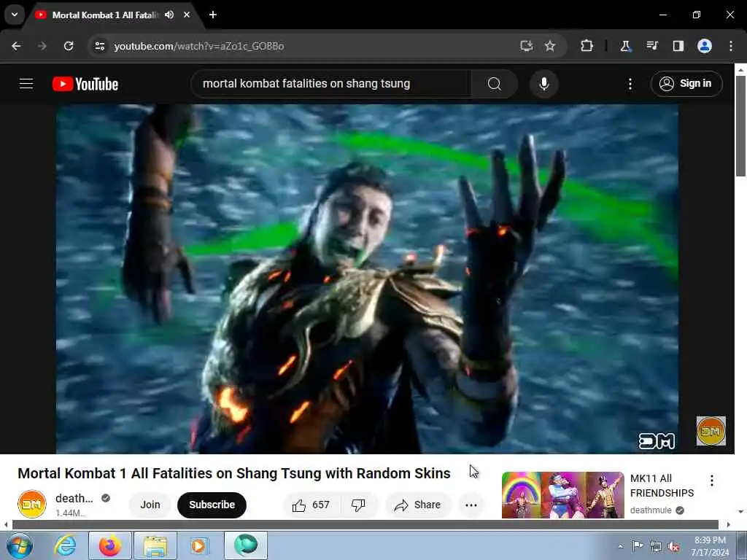Viewport: 747px width, 560px height.
Task: Click the Join button
Action: click(150, 505)
